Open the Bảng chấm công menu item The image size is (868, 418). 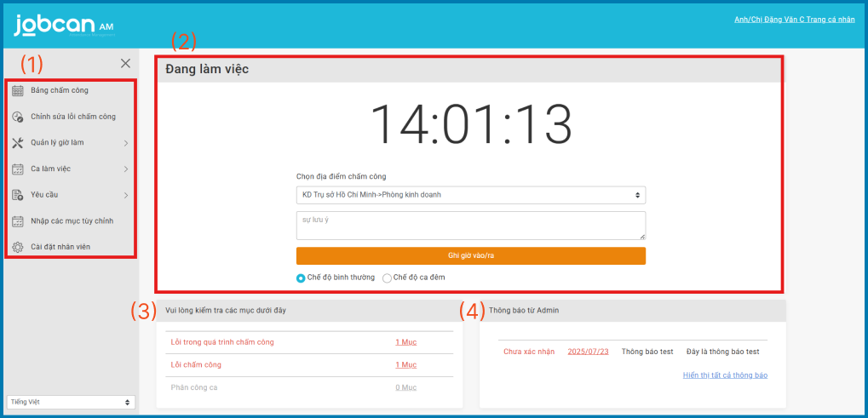[60, 90]
